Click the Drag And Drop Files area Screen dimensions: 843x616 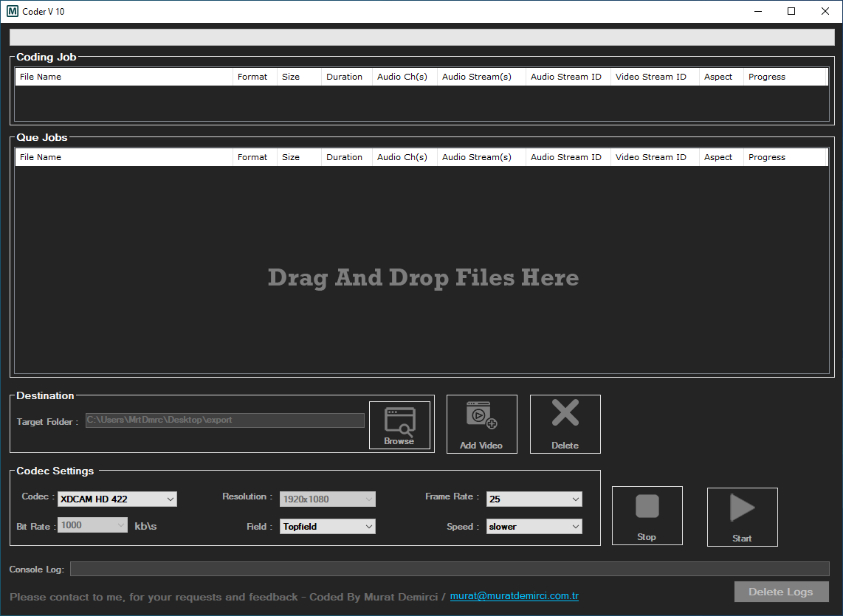tap(423, 278)
